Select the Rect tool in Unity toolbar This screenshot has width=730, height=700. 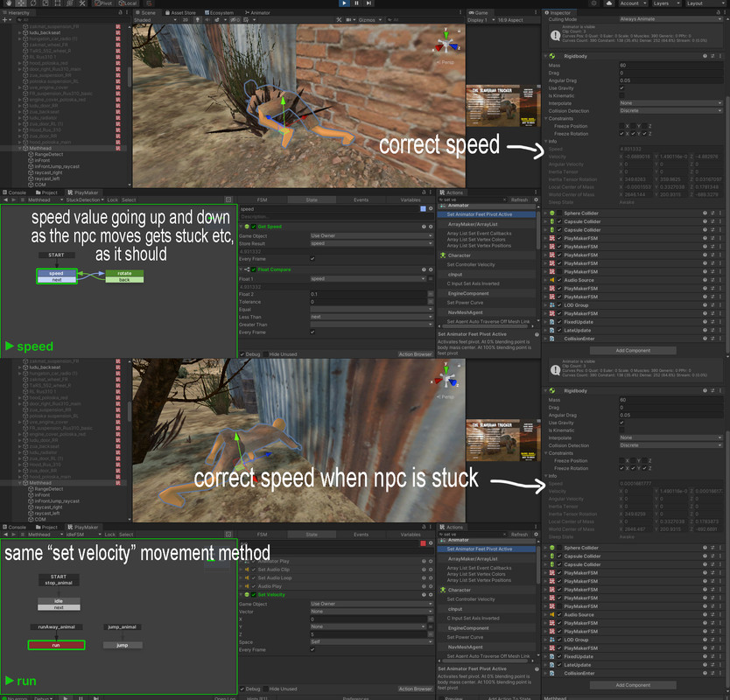[x=57, y=3]
